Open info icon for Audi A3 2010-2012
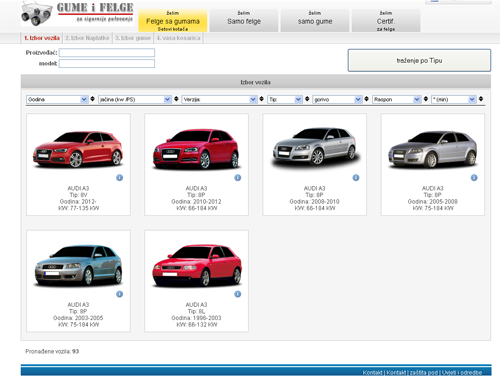Screen dimensions: 500x377 238,178
